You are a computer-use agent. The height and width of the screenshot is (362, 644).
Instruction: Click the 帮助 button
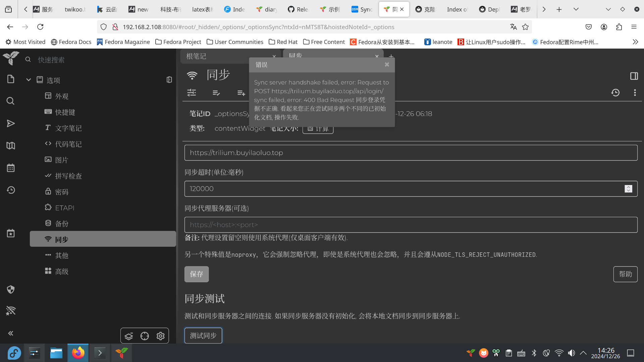tap(626, 274)
